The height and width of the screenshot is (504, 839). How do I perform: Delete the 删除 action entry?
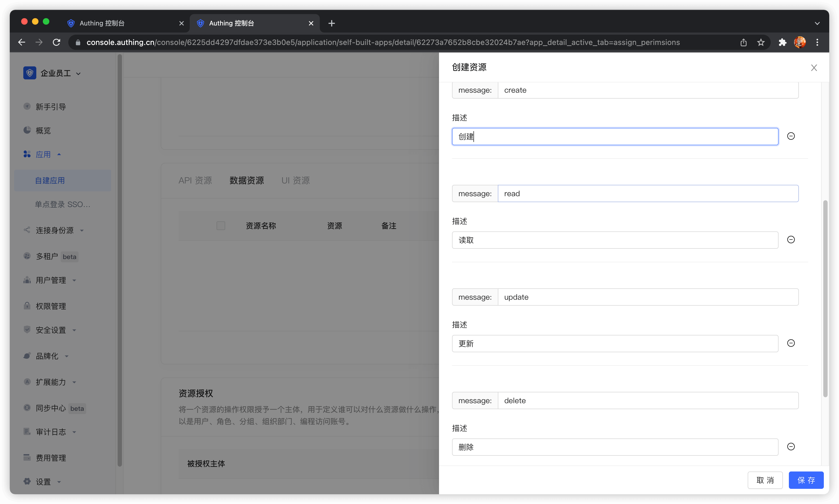(791, 447)
